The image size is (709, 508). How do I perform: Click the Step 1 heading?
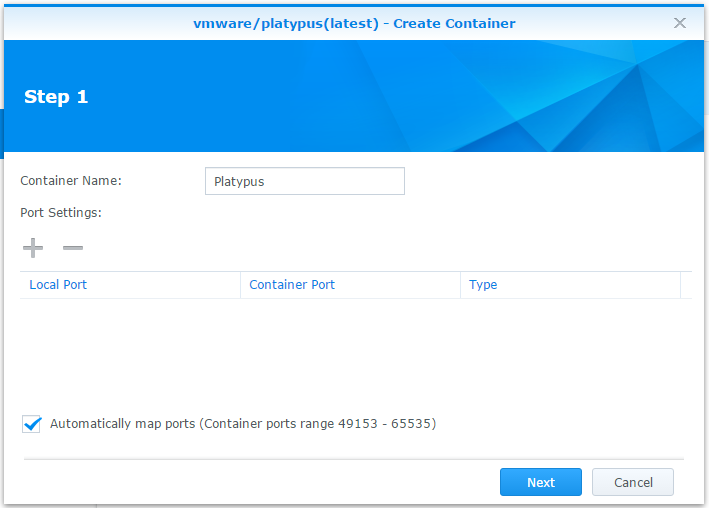(x=56, y=97)
